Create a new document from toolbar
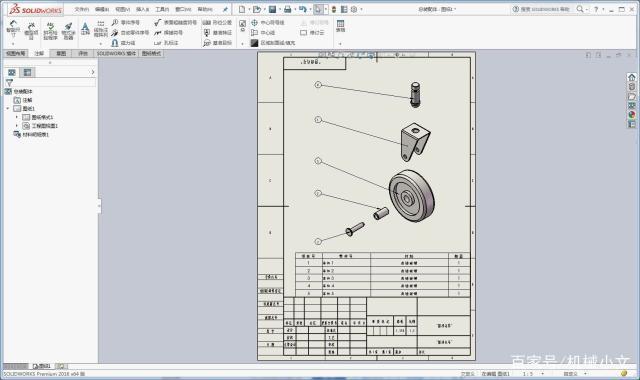Viewport: 640px width, 380px height. (242, 9)
